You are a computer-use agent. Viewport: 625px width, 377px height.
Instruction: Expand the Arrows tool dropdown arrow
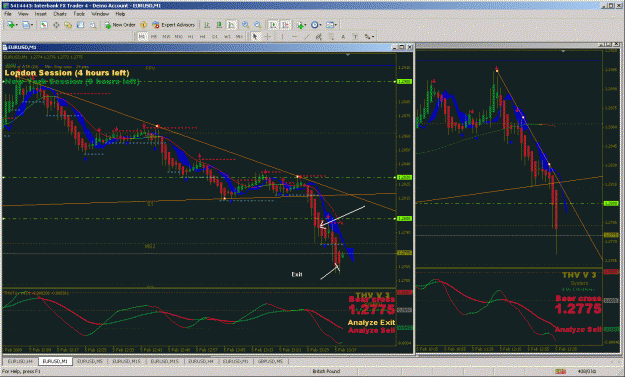coord(373,37)
